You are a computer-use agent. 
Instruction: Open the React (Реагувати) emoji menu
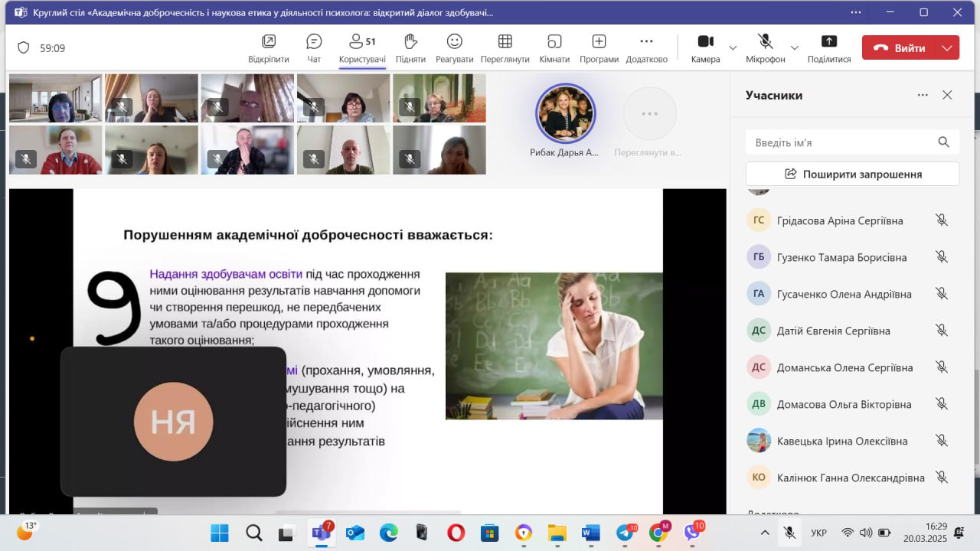click(454, 42)
